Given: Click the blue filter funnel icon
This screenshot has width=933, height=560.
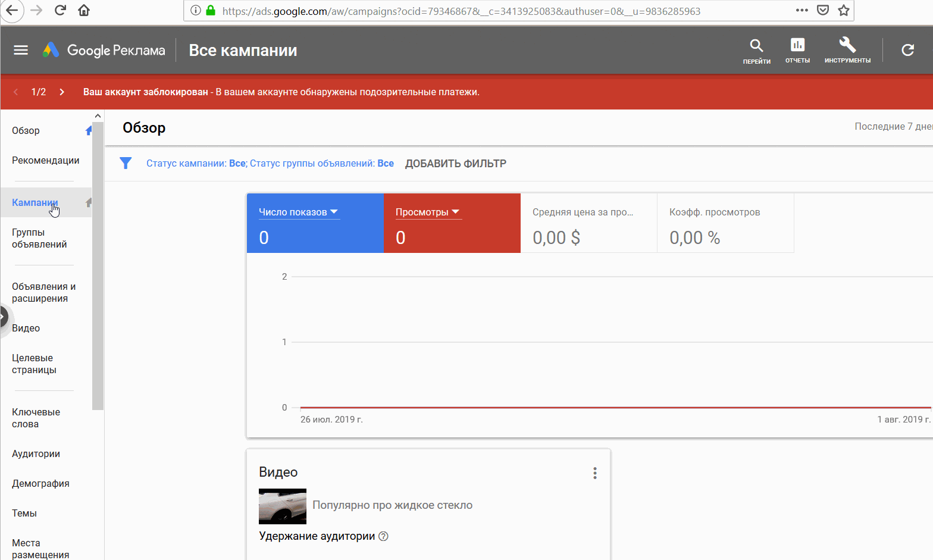Looking at the screenshot, I should click(x=126, y=163).
